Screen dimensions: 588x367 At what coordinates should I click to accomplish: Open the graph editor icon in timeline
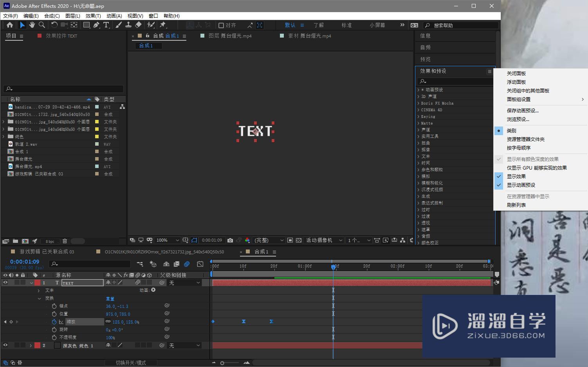[200, 264]
